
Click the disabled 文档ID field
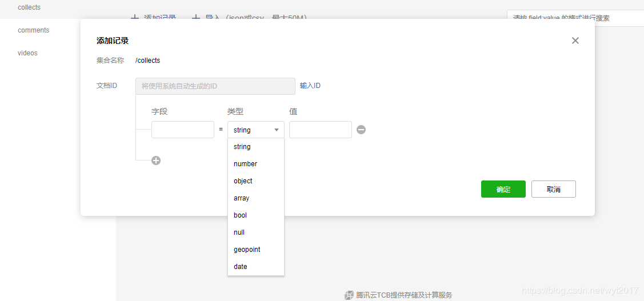point(215,86)
